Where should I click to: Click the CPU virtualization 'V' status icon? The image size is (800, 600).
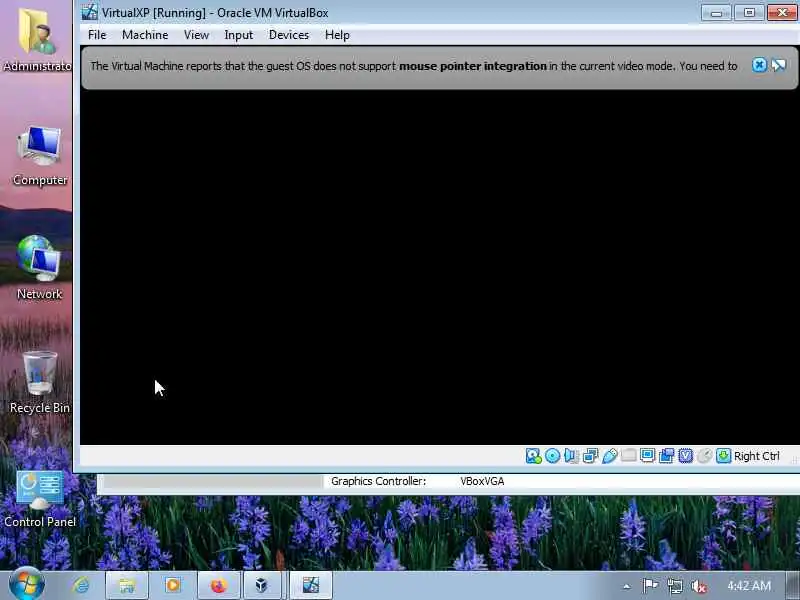(685, 456)
